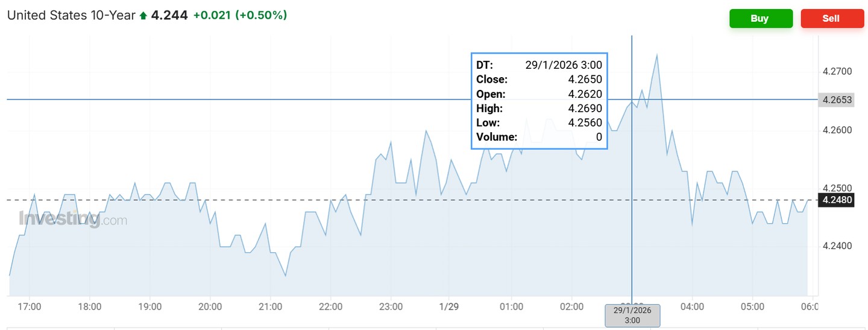868x330 pixels.
Task: Click the 4.244 current yield value
Action: pos(169,16)
